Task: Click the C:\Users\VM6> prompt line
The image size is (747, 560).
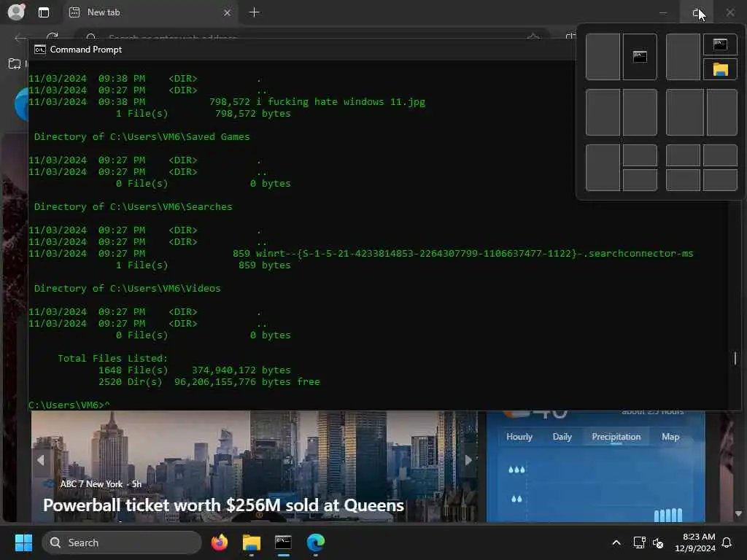Action: pos(69,405)
